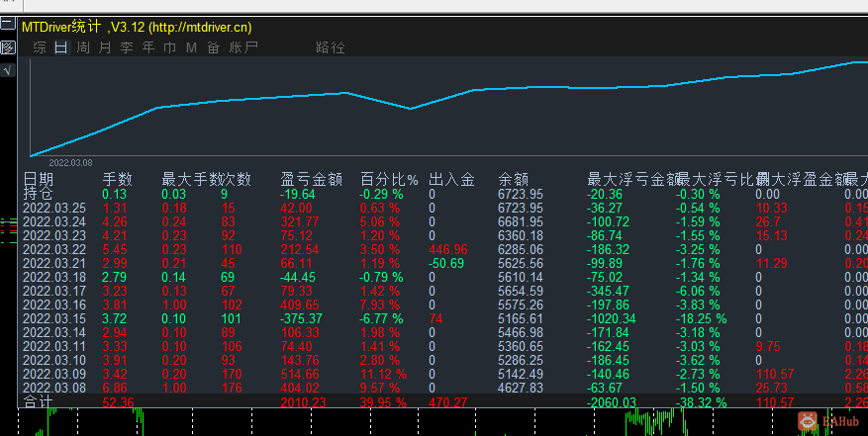Image resolution: width=868 pixels, height=436 pixels.
Task: Click the 手数 column header
Action: point(118,179)
